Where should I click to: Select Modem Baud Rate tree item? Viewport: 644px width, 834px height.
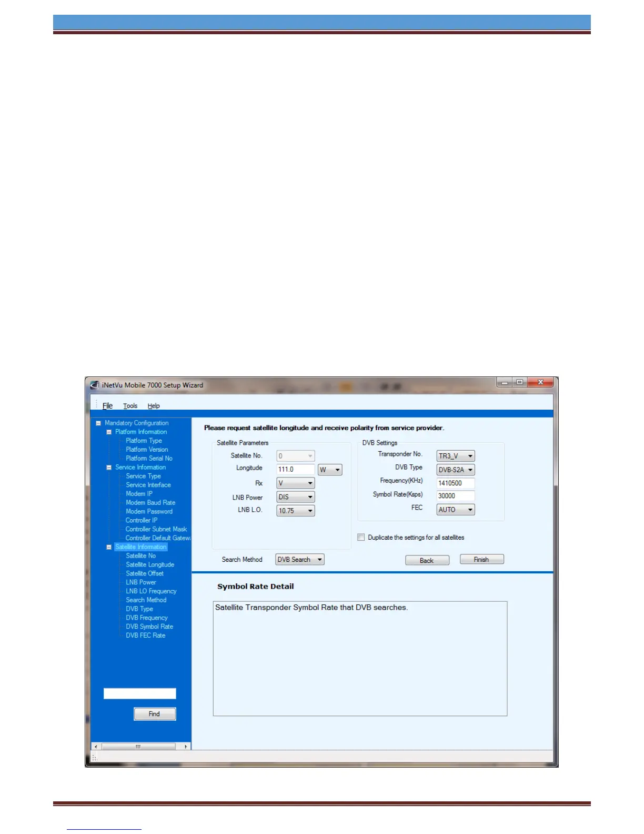[150, 503]
